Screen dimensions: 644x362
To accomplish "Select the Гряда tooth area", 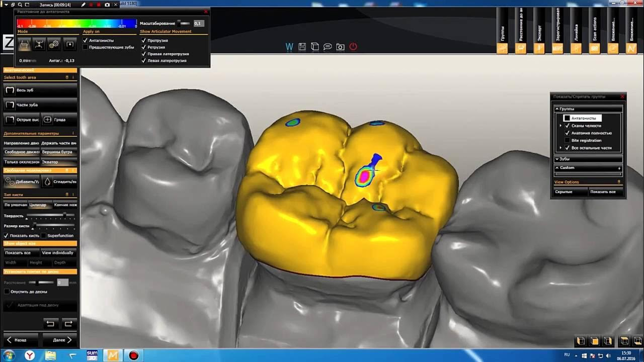I will [60, 120].
